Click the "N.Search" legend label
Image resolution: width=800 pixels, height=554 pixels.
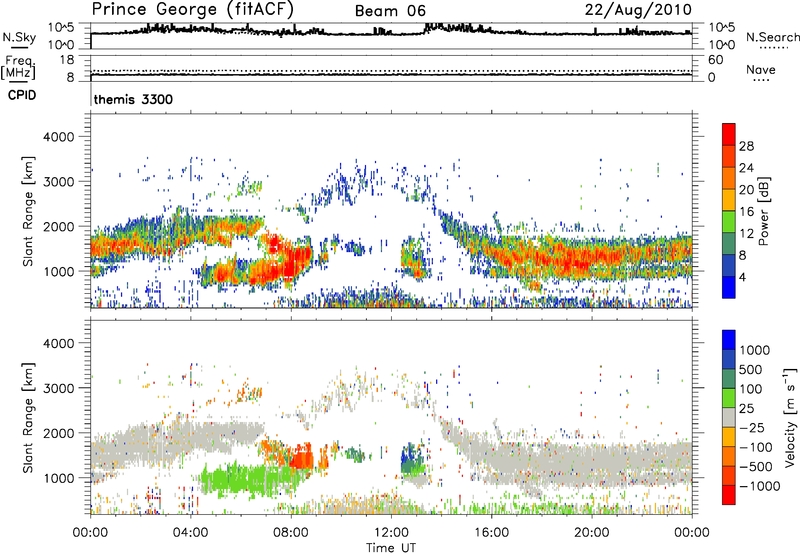772,37
